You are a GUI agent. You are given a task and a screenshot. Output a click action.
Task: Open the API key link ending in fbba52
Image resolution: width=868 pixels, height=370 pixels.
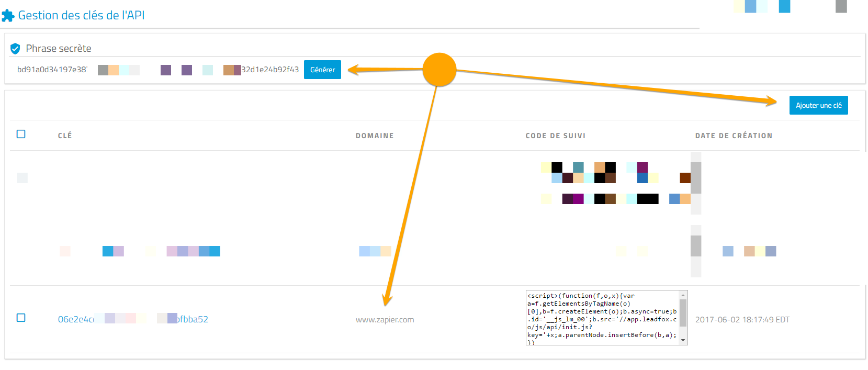[x=133, y=319]
